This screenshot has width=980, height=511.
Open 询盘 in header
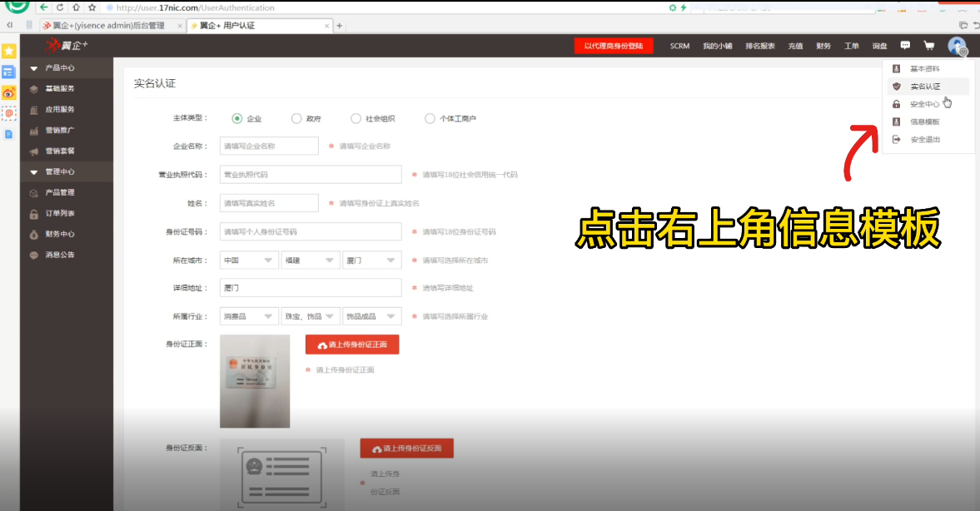[x=879, y=47]
